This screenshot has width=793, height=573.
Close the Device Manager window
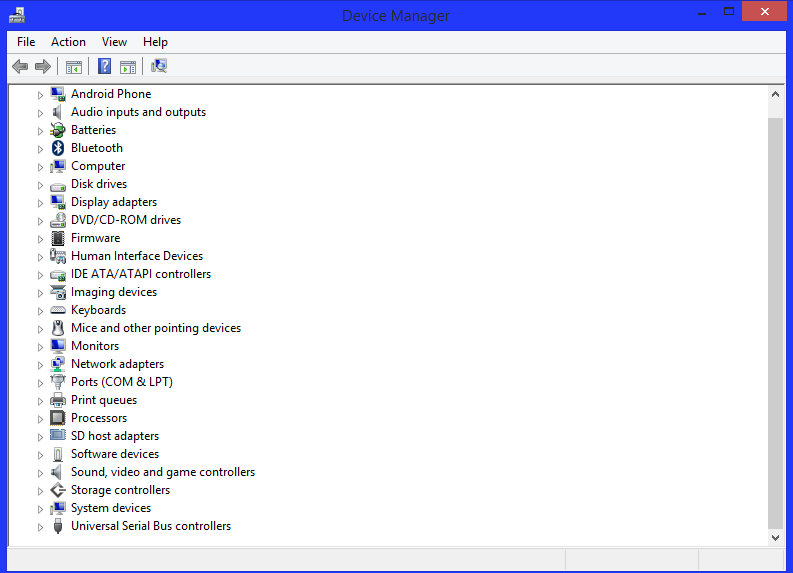[765, 11]
